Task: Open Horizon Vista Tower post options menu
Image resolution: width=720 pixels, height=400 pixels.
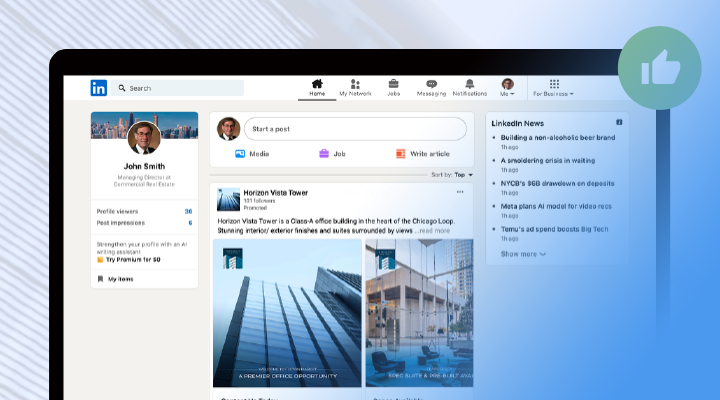Action: point(460,192)
